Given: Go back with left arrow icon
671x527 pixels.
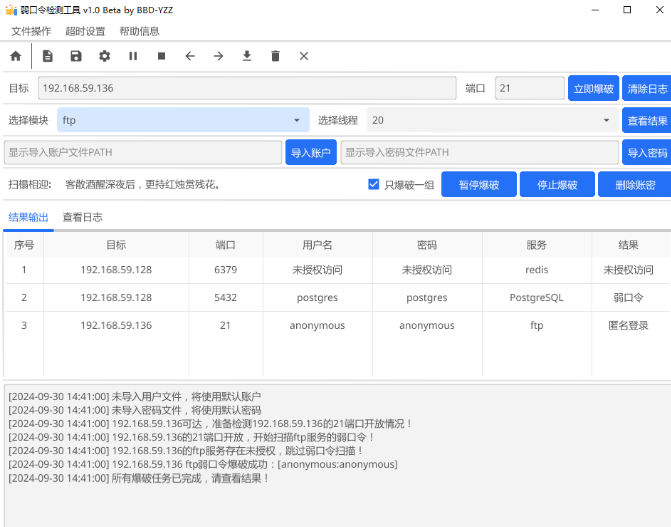Looking at the screenshot, I should point(190,56).
